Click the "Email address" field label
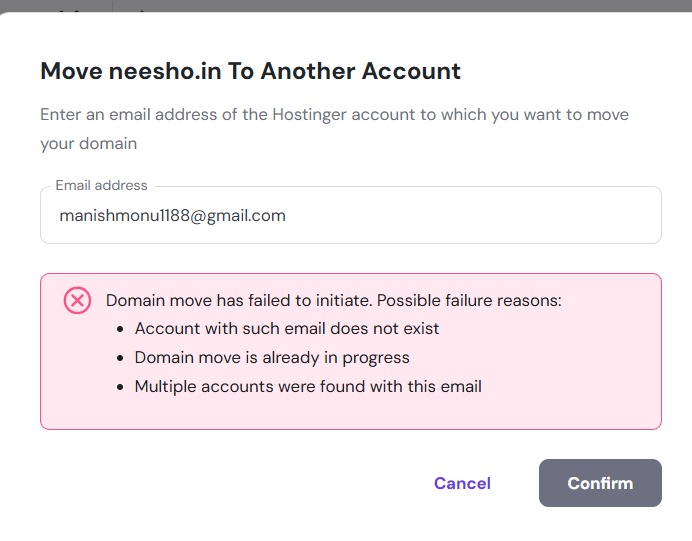The height and width of the screenshot is (541, 692). tap(101, 185)
